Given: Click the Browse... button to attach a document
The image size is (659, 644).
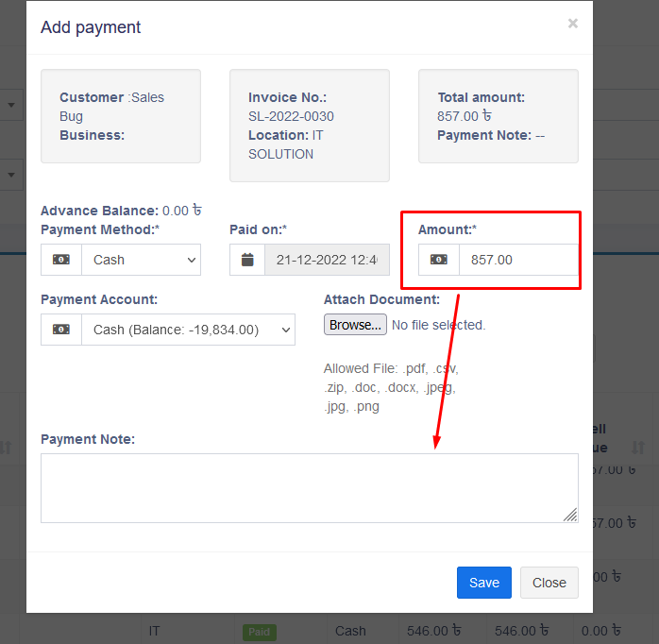Looking at the screenshot, I should 355,325.
